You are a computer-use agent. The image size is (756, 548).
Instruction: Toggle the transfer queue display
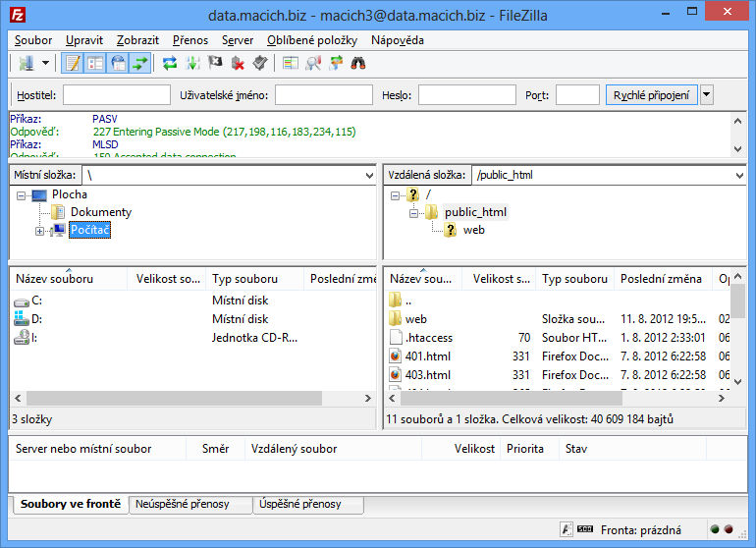[x=140, y=63]
